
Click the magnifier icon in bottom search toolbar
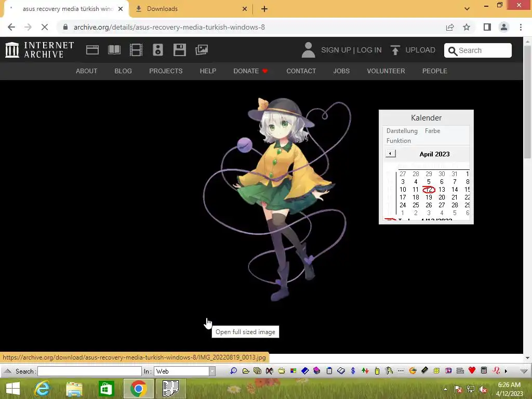click(233, 371)
